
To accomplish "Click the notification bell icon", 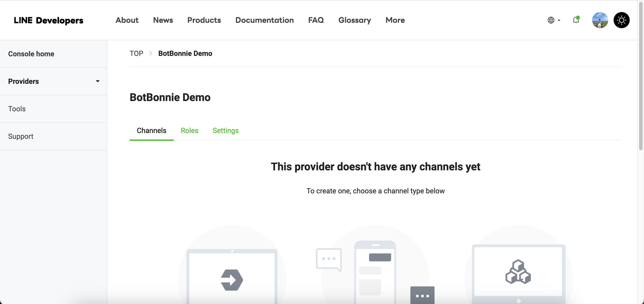I will tap(576, 20).
